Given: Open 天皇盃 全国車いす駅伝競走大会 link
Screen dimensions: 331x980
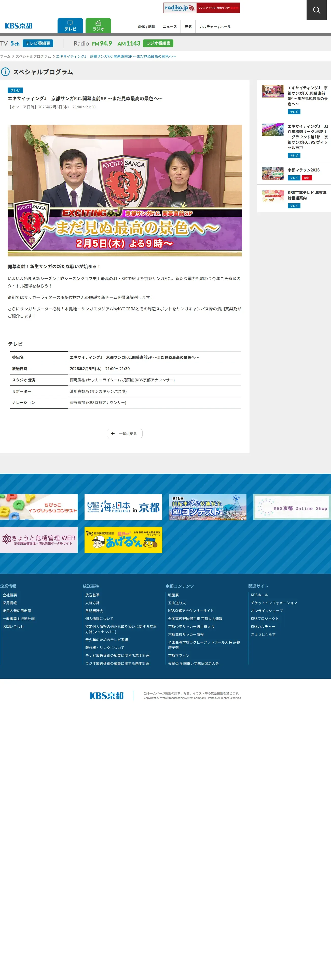Looking at the screenshot, I should (194, 664).
